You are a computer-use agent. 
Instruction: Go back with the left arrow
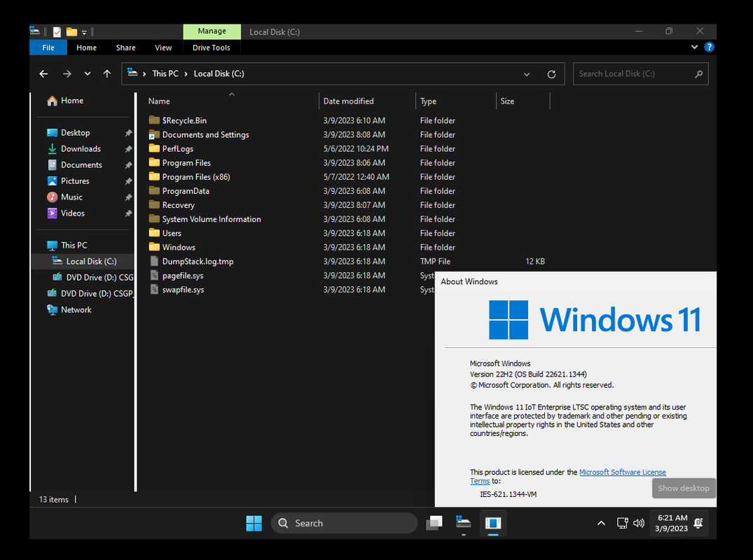(43, 73)
